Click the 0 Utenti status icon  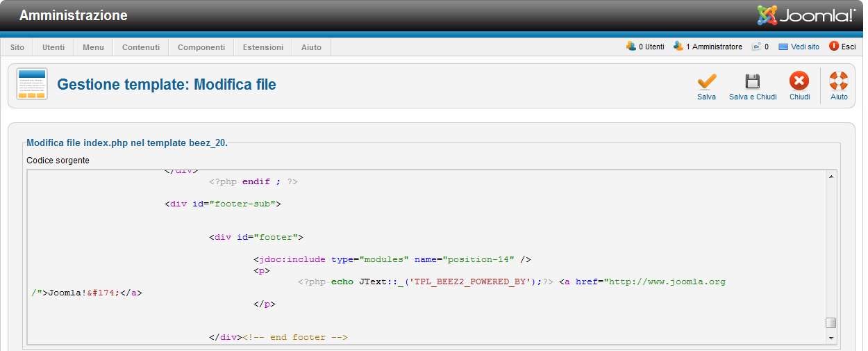tap(631, 47)
